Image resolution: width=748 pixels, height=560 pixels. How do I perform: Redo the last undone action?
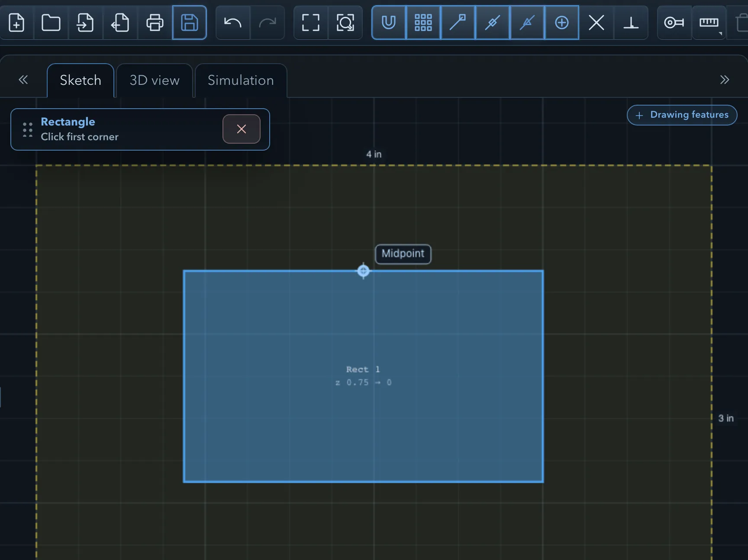(x=268, y=23)
